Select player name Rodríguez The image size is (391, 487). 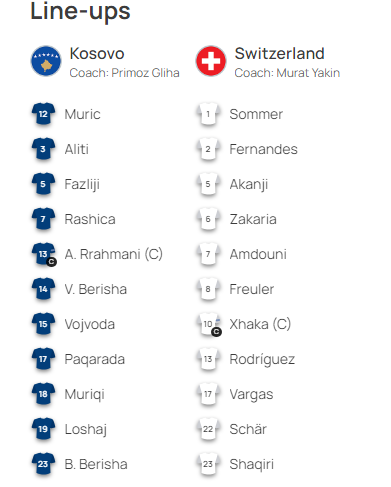[262, 359]
